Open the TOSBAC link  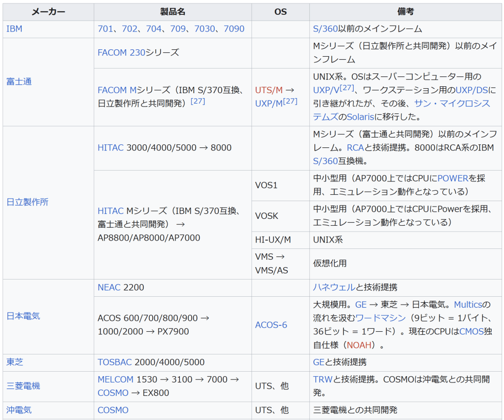click(115, 362)
